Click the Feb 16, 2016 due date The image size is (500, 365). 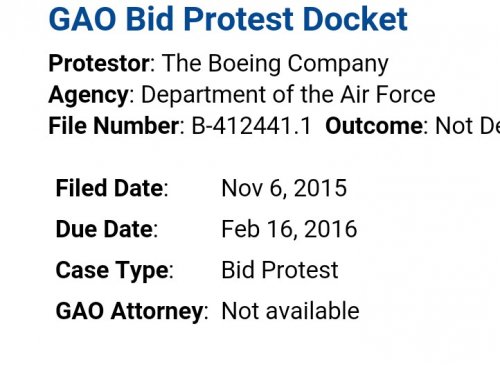[x=289, y=229]
